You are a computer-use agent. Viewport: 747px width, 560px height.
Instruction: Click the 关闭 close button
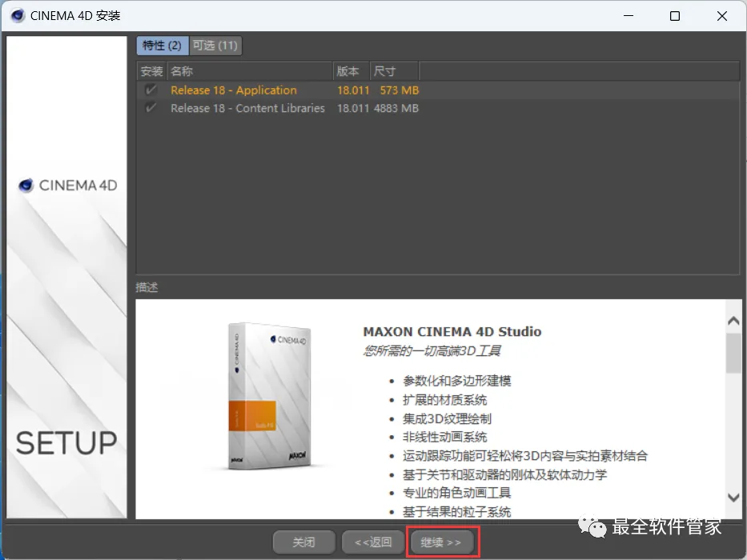coord(304,542)
